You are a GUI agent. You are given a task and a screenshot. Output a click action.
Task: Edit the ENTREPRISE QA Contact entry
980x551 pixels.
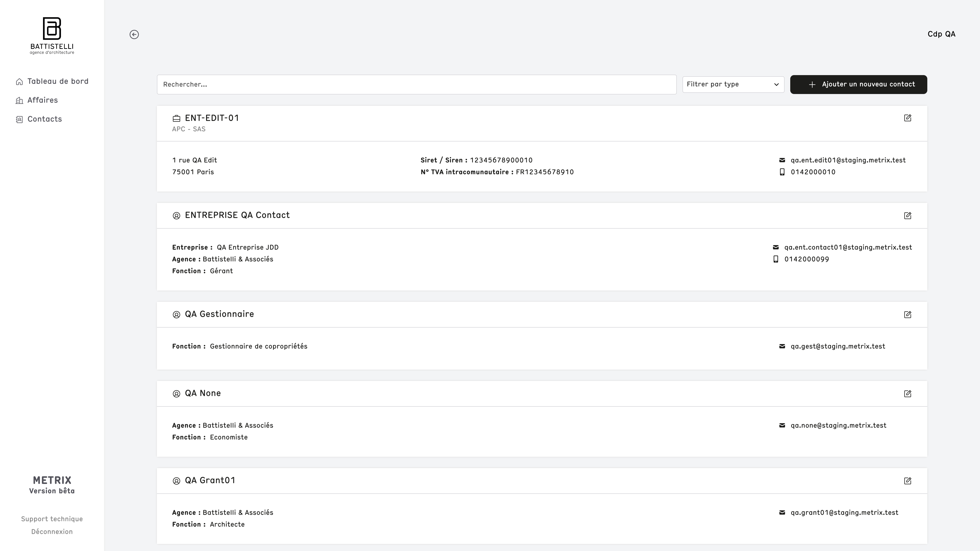tap(908, 216)
